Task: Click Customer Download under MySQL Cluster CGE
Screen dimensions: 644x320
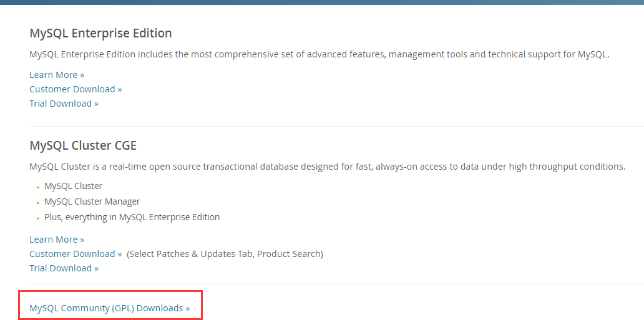Action: coord(76,254)
